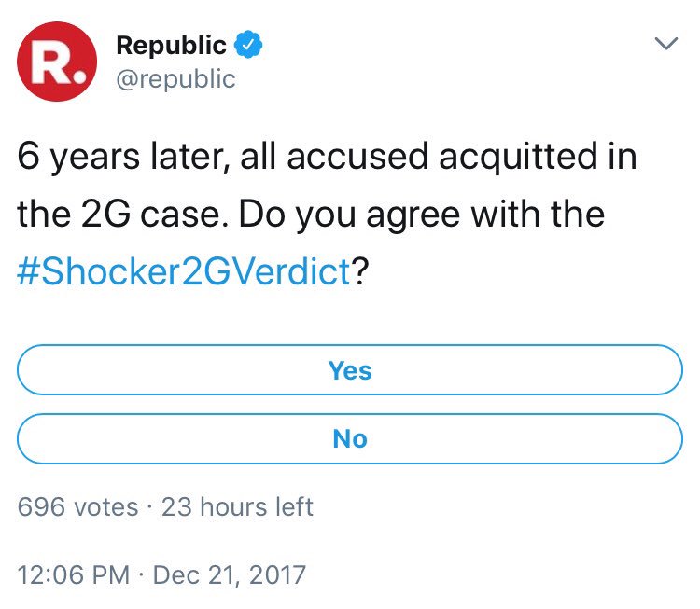
Task: Vote Yes in the poll
Action: (x=350, y=370)
